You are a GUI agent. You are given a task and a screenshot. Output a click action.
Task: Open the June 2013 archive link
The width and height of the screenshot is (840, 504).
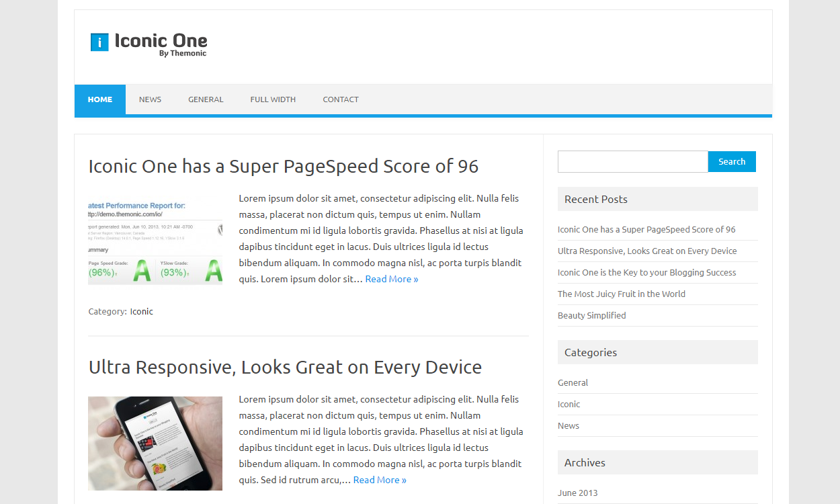tap(577, 493)
